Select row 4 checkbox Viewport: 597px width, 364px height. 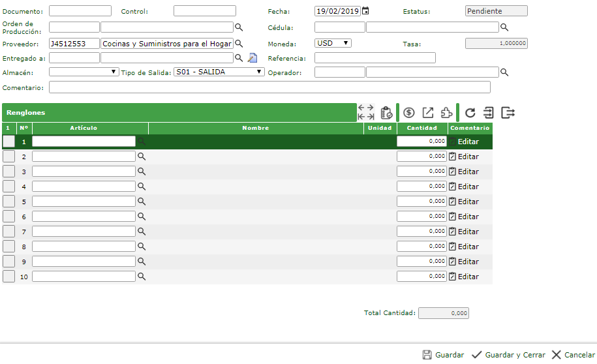(x=8, y=186)
